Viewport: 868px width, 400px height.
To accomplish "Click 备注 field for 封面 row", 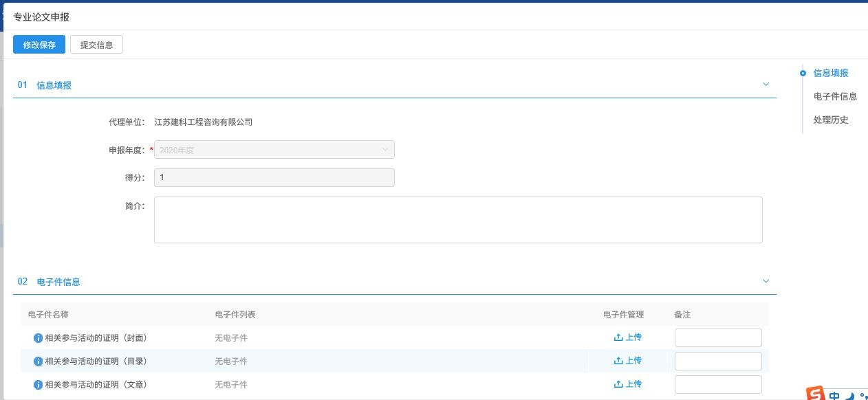I will coord(718,338).
